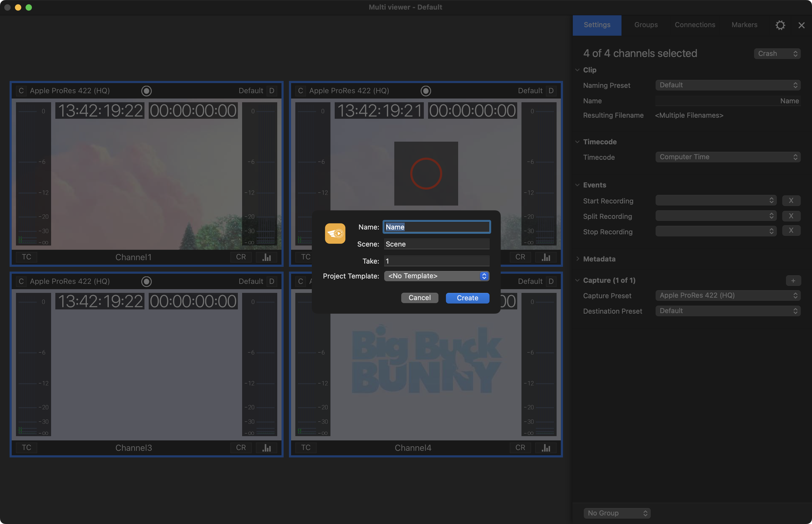812x524 pixels.
Task: Click the TC button under Channel1
Action: [27, 257]
